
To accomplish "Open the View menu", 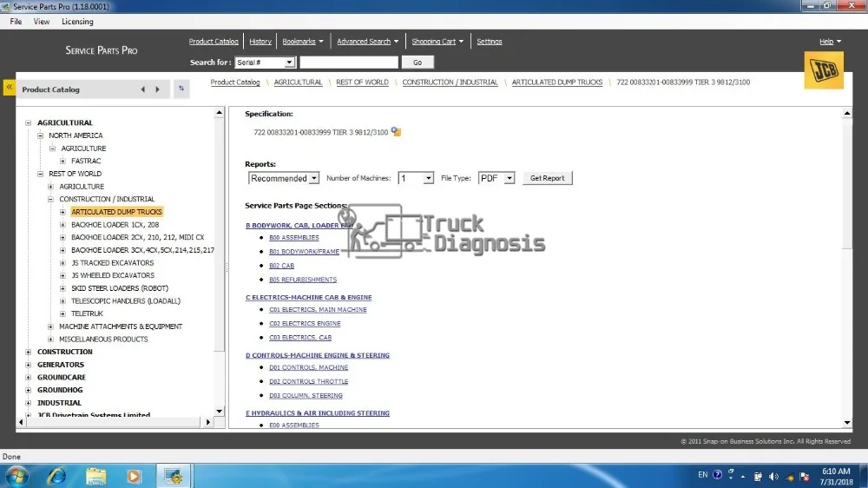I will 42,22.
